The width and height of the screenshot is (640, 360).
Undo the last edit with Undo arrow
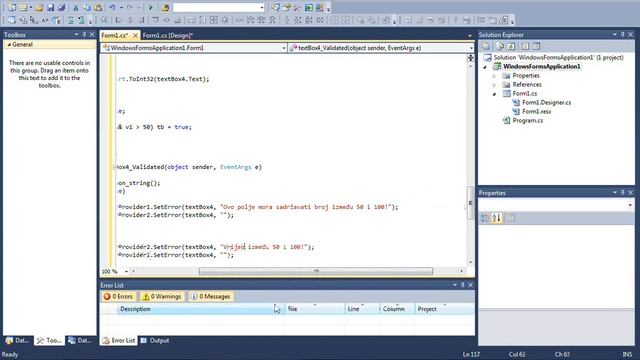tap(112, 7)
